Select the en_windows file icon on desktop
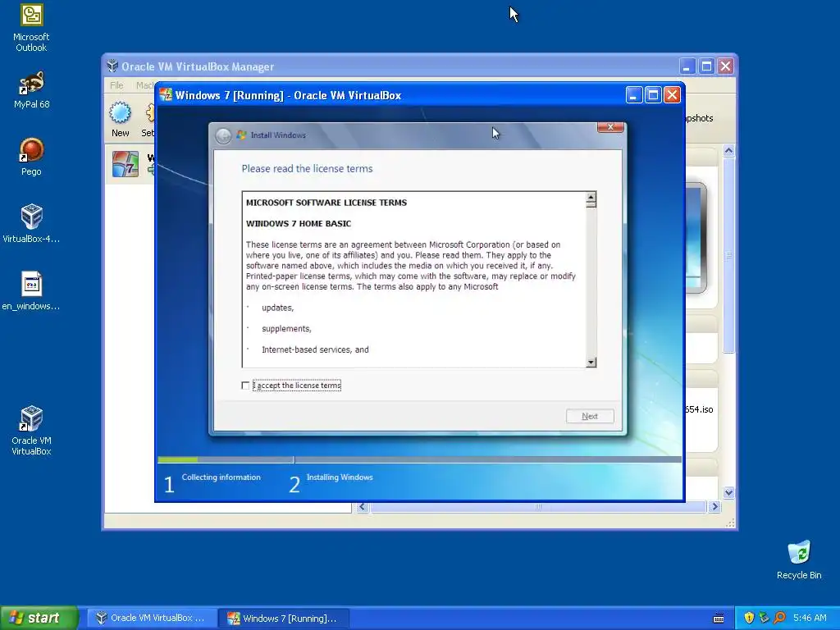Viewport: 840px width, 630px height. [x=31, y=291]
